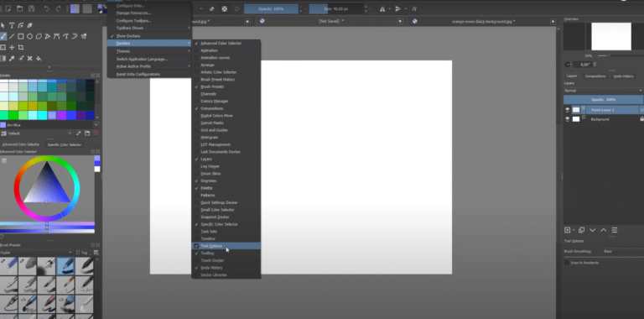Move layer down with arrow icon
644x319 pixels.
pyautogui.click(x=592, y=230)
